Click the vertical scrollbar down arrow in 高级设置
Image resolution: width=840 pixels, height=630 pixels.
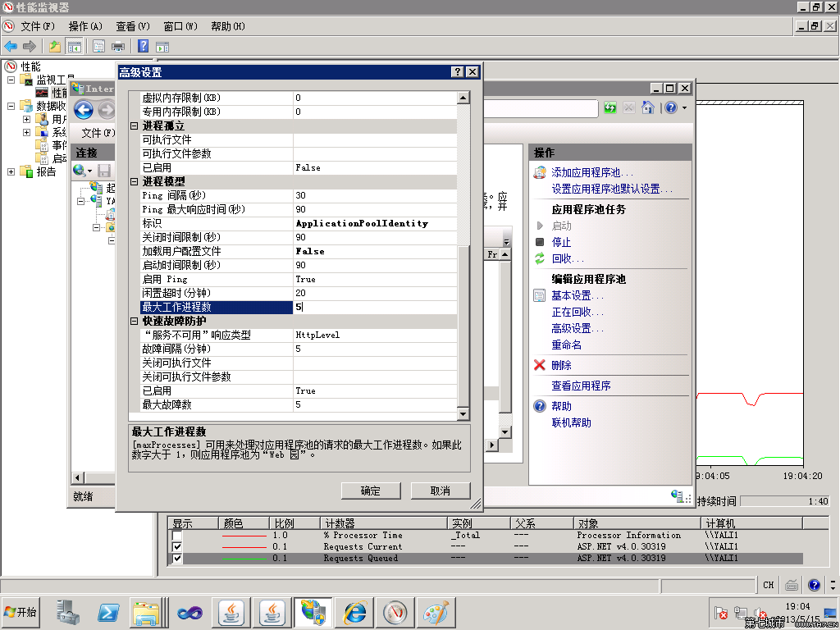tap(463, 413)
